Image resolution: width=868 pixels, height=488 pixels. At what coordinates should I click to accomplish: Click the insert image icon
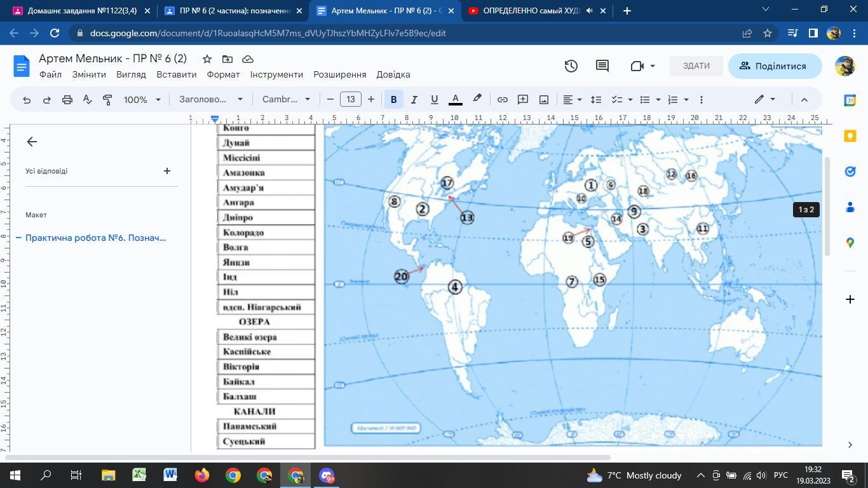click(544, 100)
